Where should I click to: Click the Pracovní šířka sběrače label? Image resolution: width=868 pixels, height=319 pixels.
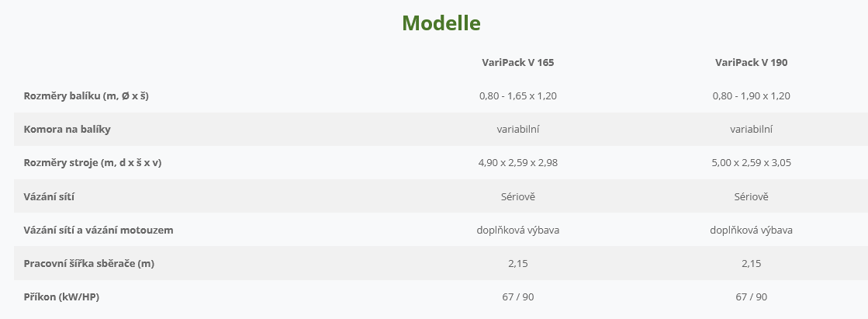[x=88, y=264]
